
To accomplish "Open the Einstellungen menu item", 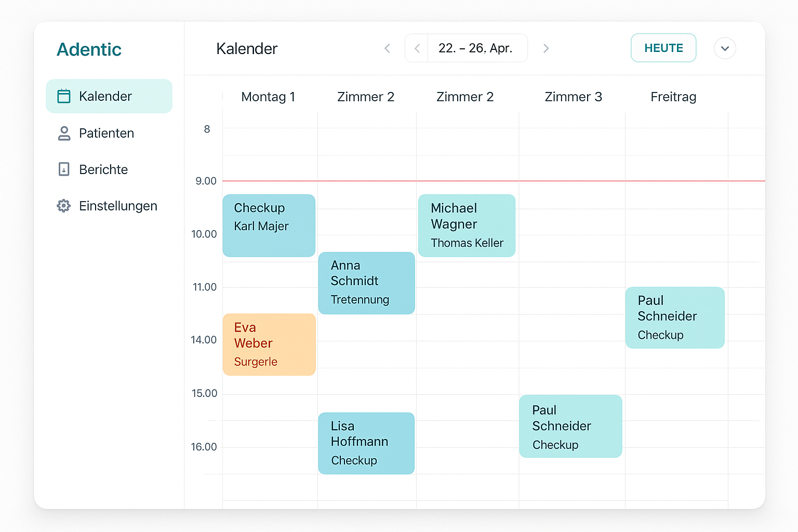I will (118, 206).
